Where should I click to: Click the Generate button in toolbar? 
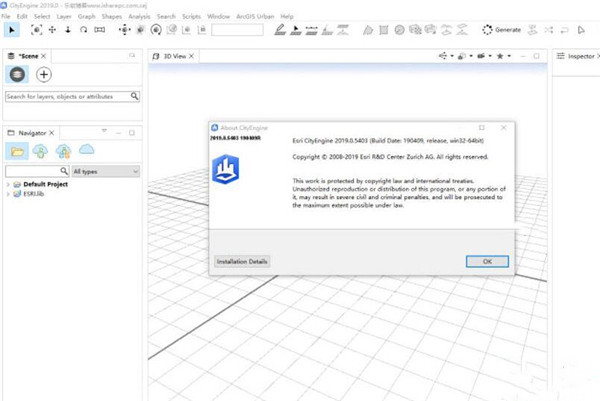coord(502,30)
